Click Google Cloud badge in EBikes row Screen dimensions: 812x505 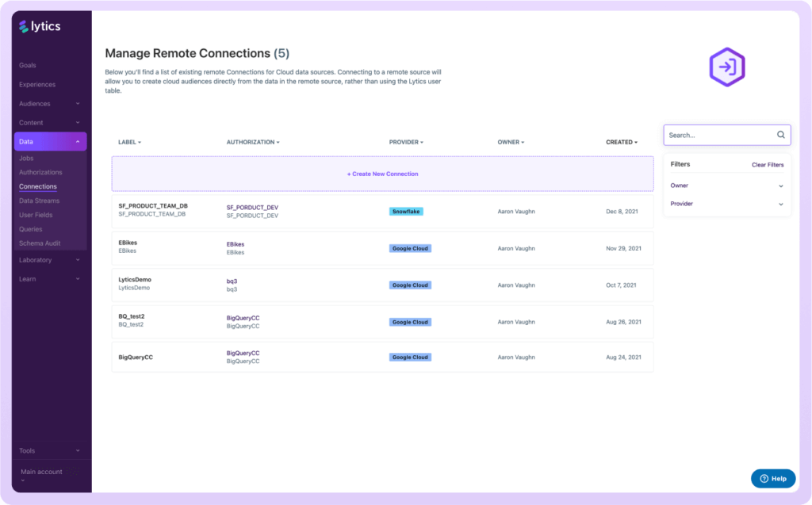point(410,248)
